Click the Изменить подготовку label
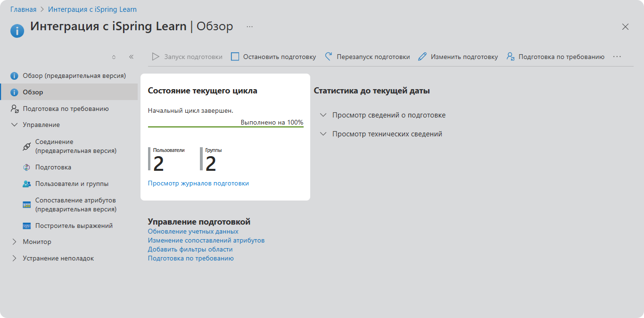 coord(464,57)
